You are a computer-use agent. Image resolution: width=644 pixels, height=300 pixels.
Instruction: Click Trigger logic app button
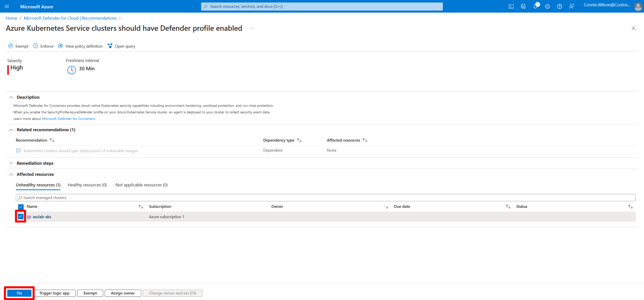pyautogui.click(x=54, y=293)
